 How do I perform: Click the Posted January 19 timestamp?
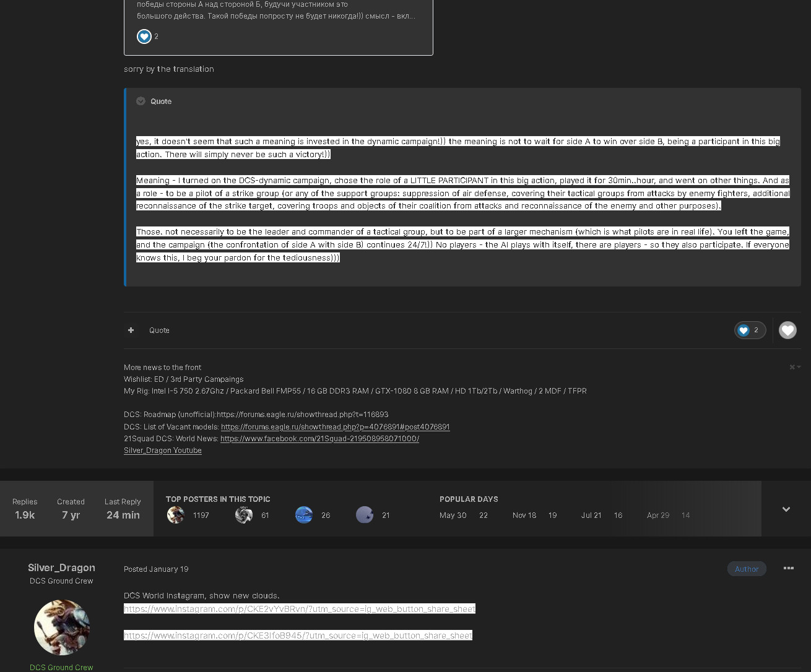point(156,569)
